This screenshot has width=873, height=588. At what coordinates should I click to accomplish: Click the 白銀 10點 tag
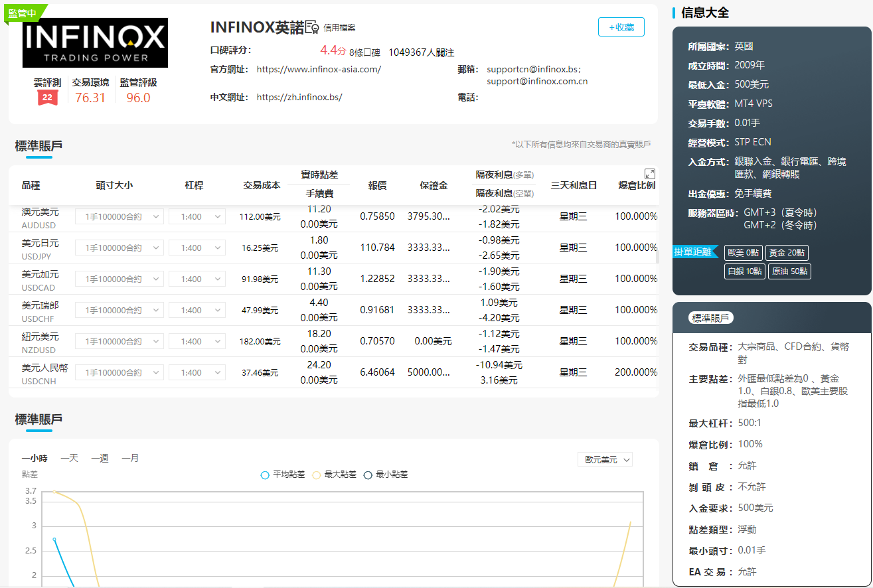click(x=744, y=271)
